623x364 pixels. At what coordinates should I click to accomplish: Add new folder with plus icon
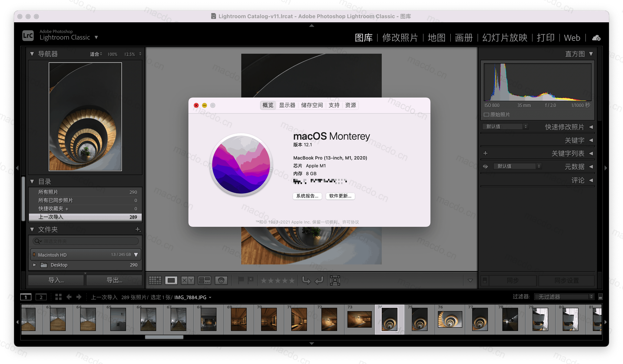pyautogui.click(x=138, y=230)
